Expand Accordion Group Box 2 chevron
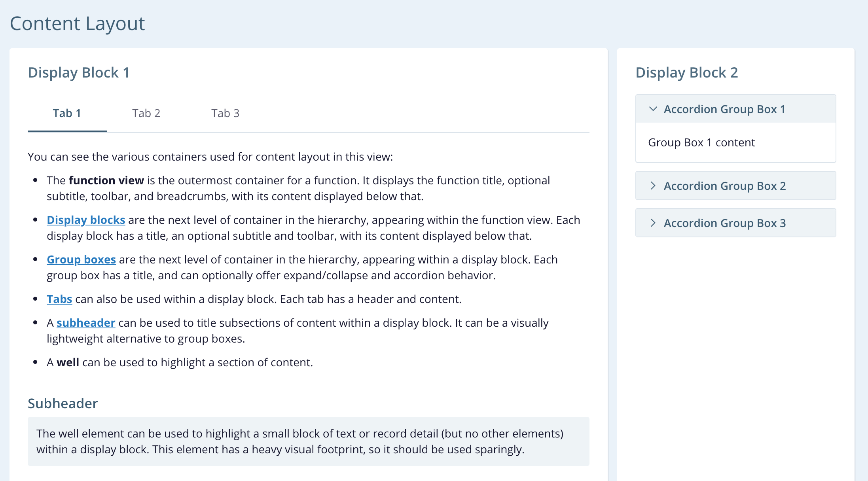The height and width of the screenshot is (481, 868). point(653,186)
